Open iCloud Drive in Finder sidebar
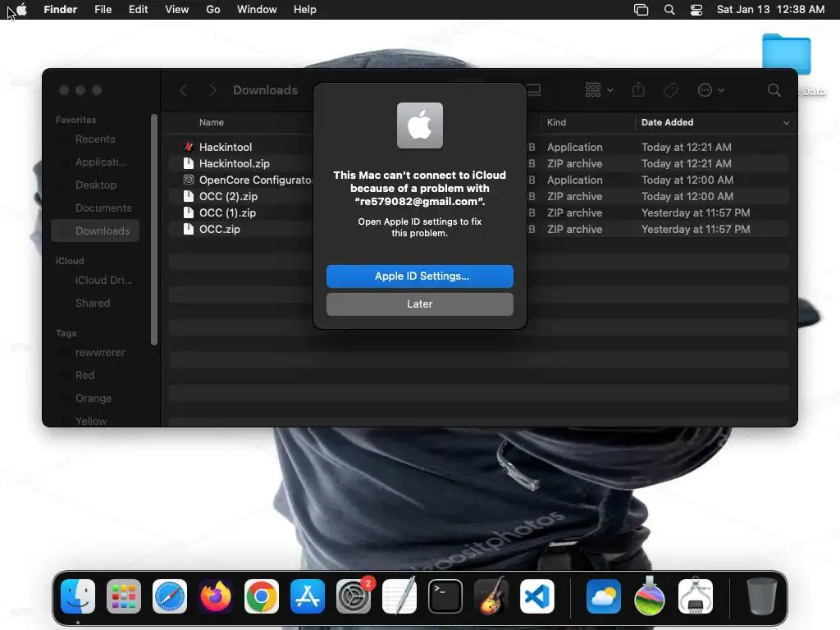Image resolution: width=840 pixels, height=630 pixels. [95, 281]
